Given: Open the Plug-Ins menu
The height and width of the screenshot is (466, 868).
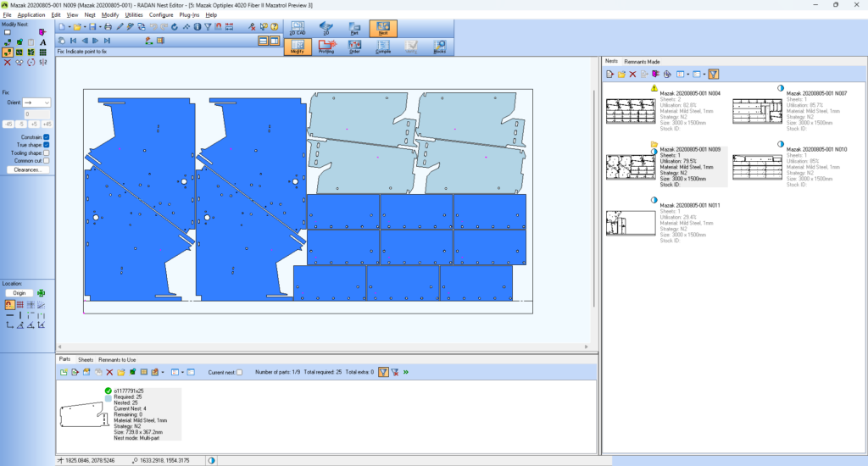Looking at the screenshot, I should [x=189, y=14].
